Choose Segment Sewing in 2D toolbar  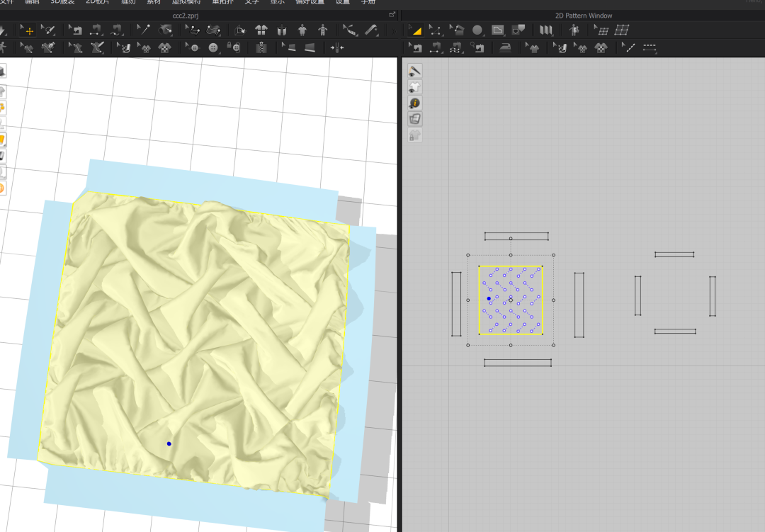point(435,48)
